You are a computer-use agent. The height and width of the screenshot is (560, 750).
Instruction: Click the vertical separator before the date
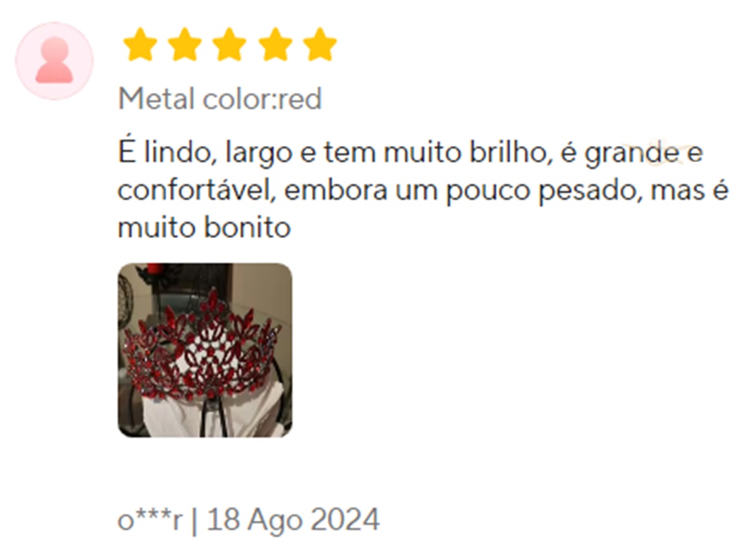[194, 521]
